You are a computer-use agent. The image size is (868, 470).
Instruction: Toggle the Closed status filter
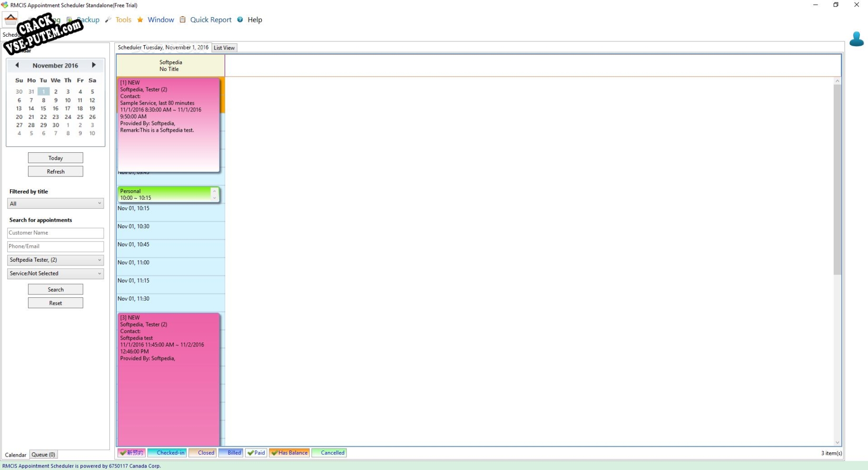pyautogui.click(x=202, y=453)
